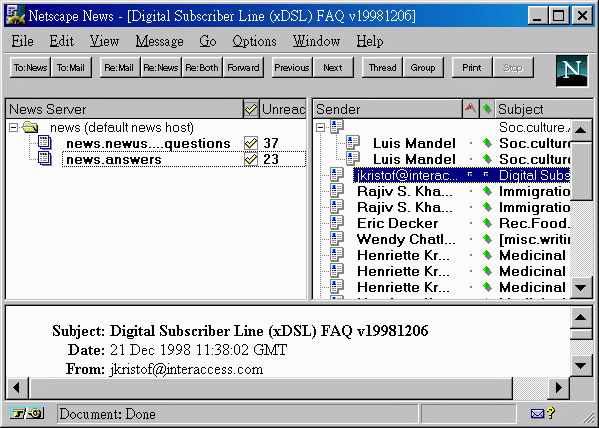This screenshot has height=428, width=599.
Task: Click the Sender column header
Action: point(387,109)
